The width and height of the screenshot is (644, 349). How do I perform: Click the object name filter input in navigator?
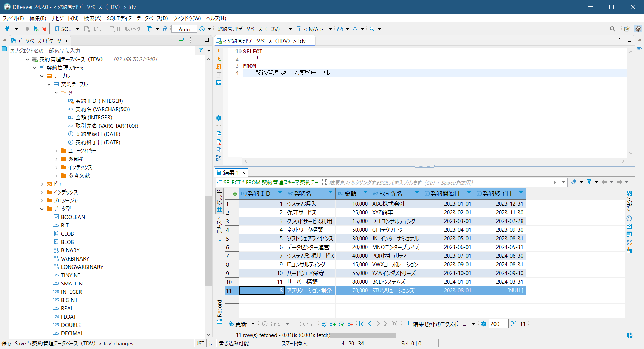pos(102,51)
